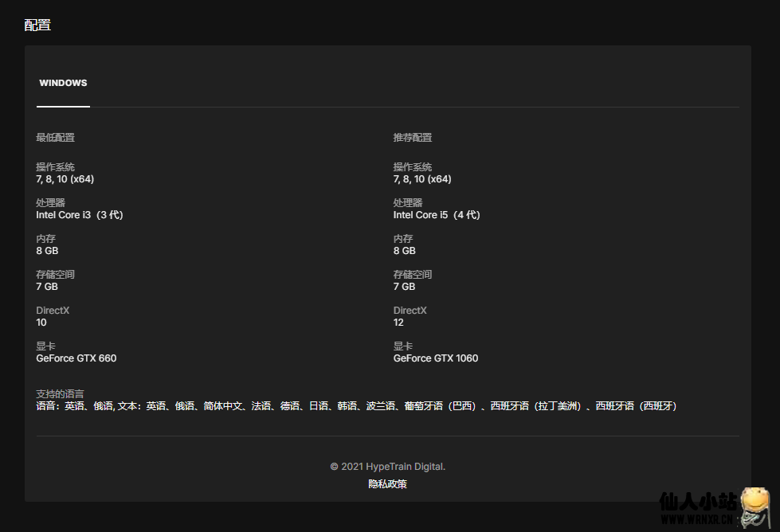The height and width of the screenshot is (532, 780).
Task: Select the WINDOWS tab
Action: [63, 83]
